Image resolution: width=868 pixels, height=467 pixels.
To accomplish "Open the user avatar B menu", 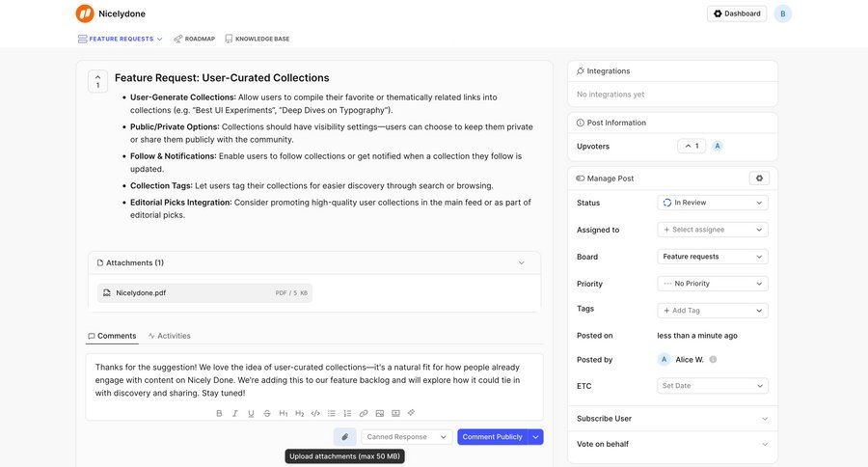I will [x=783, y=14].
